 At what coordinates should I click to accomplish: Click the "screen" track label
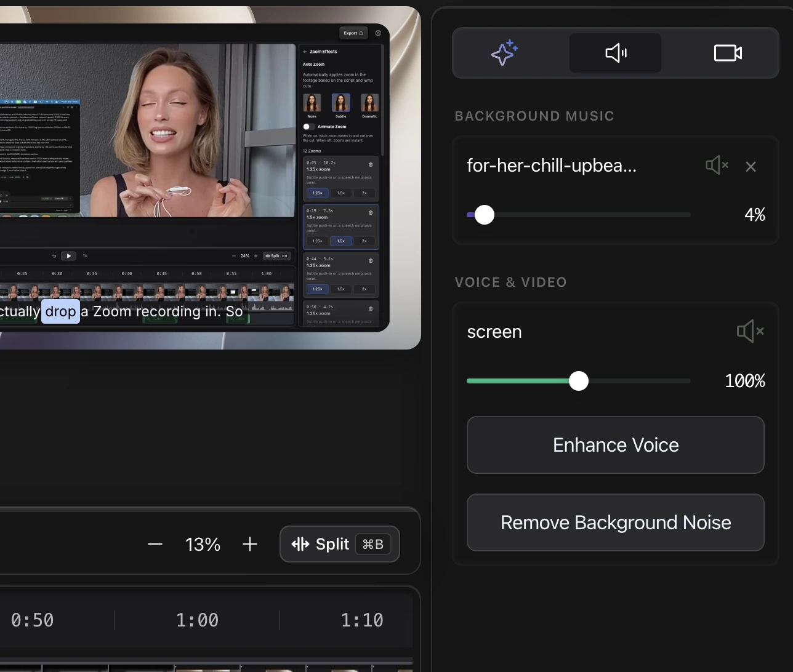pyautogui.click(x=494, y=332)
